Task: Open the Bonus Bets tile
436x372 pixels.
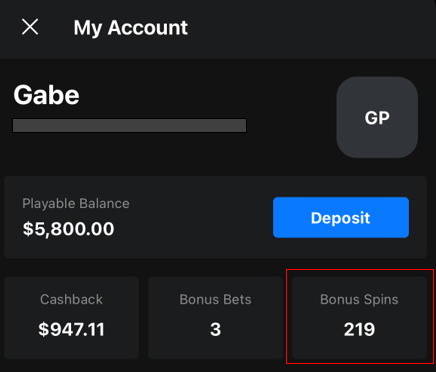Action: (215, 317)
